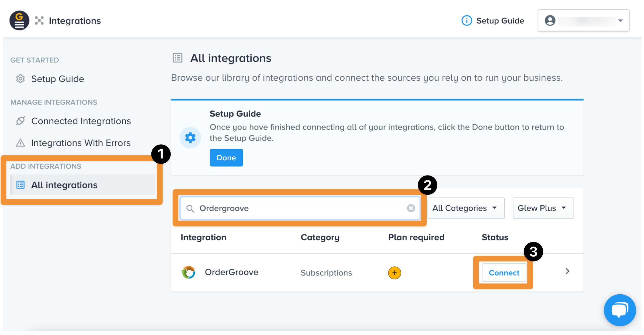
Task: Click the Subscriptions category cell
Action: [x=326, y=273]
